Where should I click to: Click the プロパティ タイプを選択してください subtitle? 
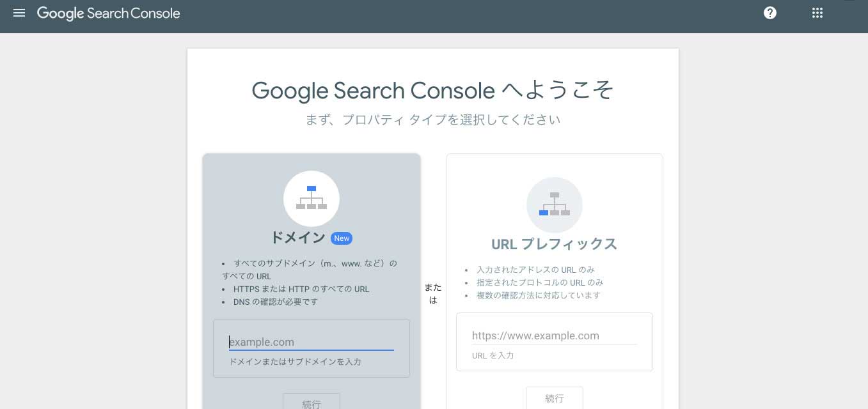pos(432,120)
